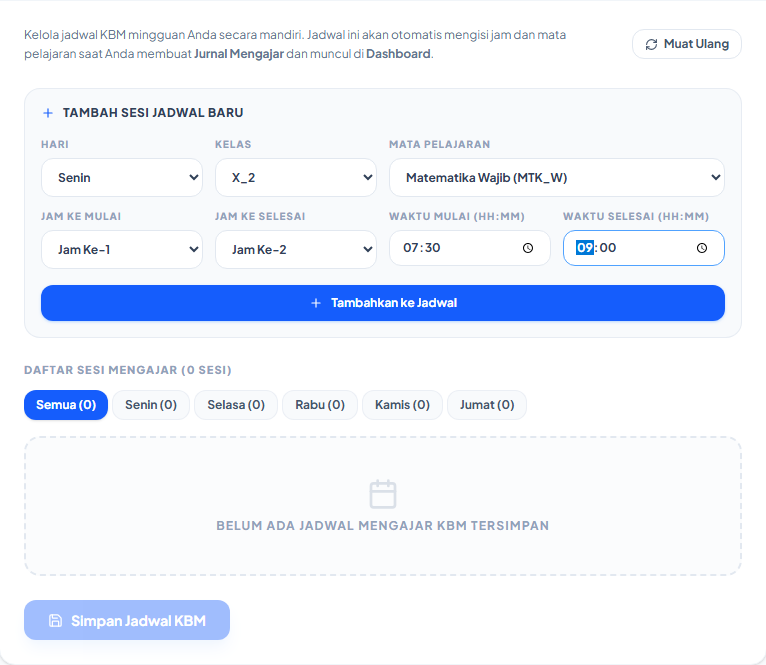
Task: Click the Mata Pelajaran label
Action: 440,145
